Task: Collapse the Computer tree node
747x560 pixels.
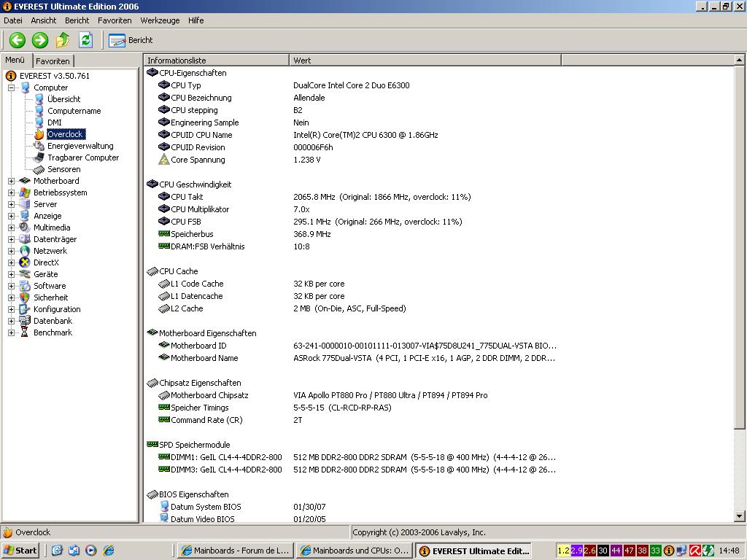Action: click(11, 87)
